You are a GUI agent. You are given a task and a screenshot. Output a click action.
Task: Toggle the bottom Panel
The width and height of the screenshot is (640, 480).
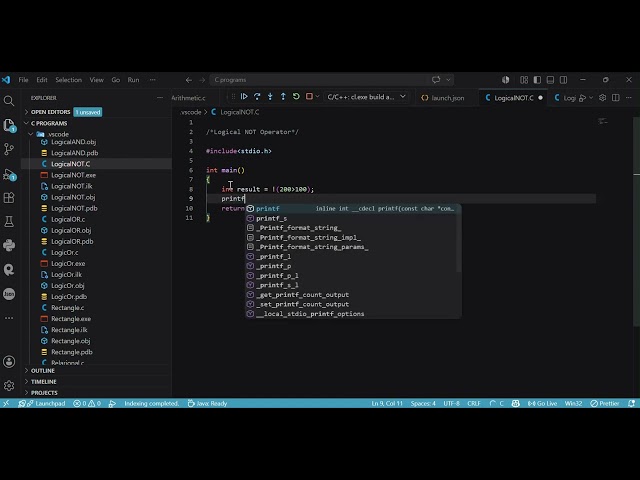click(x=550, y=80)
